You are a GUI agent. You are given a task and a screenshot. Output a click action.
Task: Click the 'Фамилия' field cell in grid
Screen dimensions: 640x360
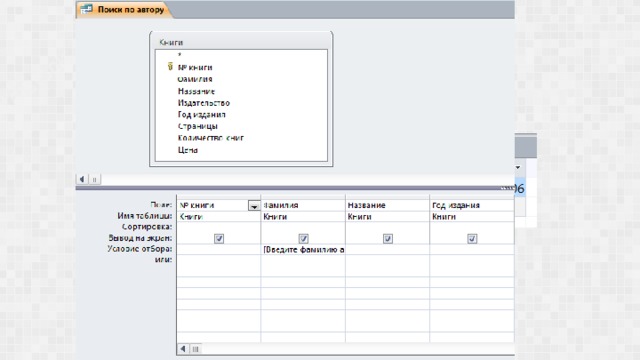pyautogui.click(x=303, y=205)
